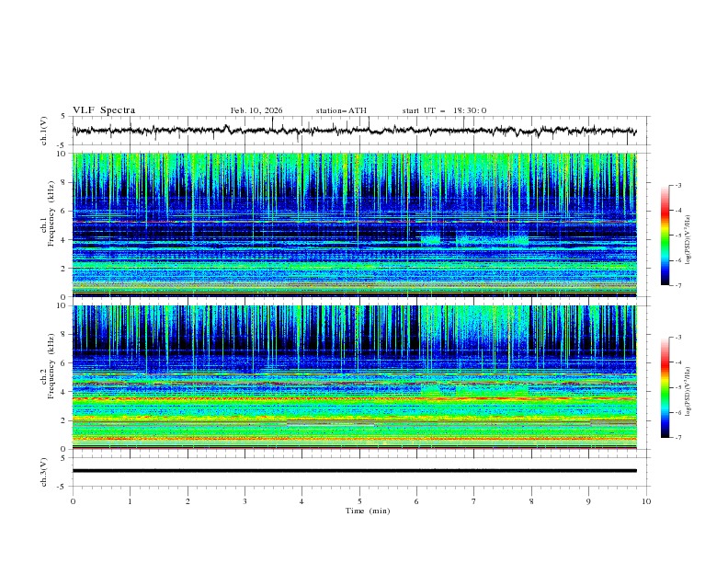This screenshot has width=728, height=563.
Task: Click the "-5" tick on ch.3(V) axis
Action: (63, 487)
